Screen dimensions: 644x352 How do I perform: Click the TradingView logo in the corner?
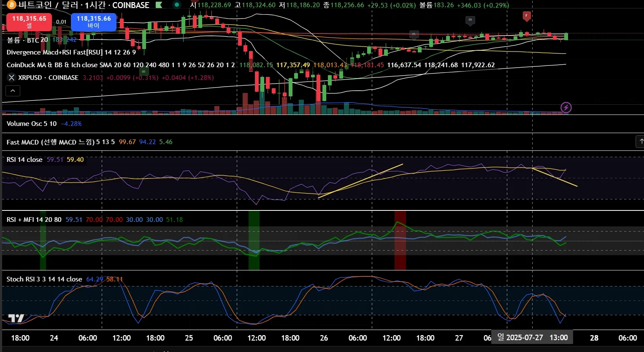click(x=16, y=318)
